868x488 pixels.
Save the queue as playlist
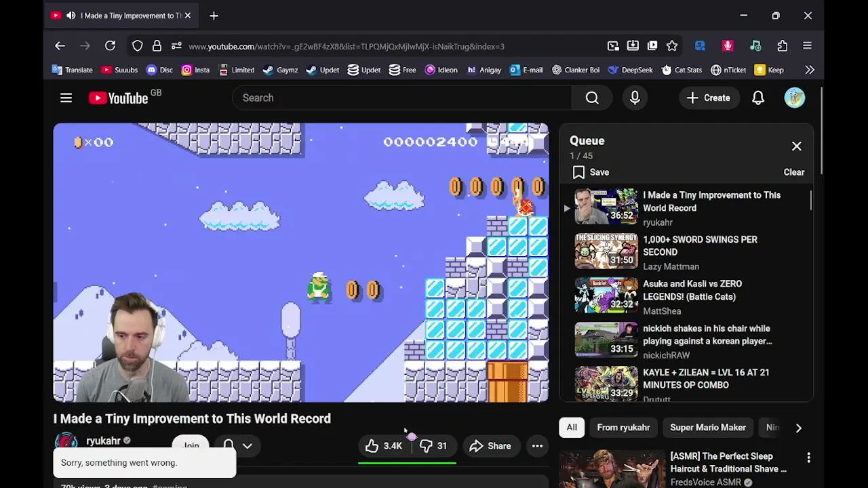click(x=590, y=172)
